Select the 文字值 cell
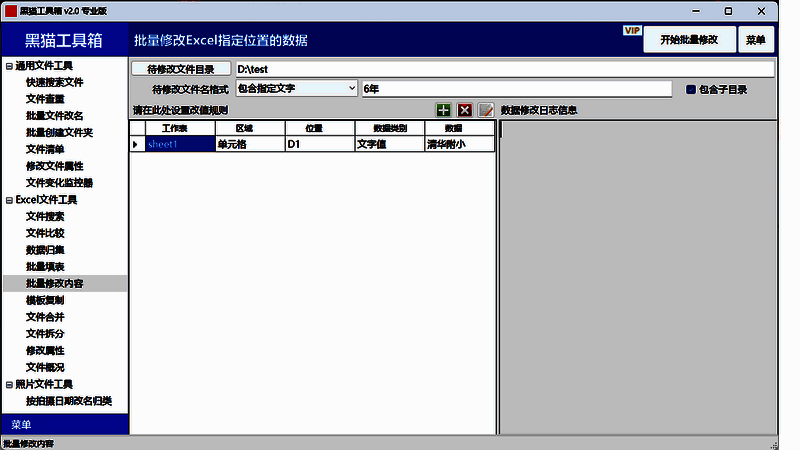Viewport: 800px width, 450px height. tap(390, 144)
